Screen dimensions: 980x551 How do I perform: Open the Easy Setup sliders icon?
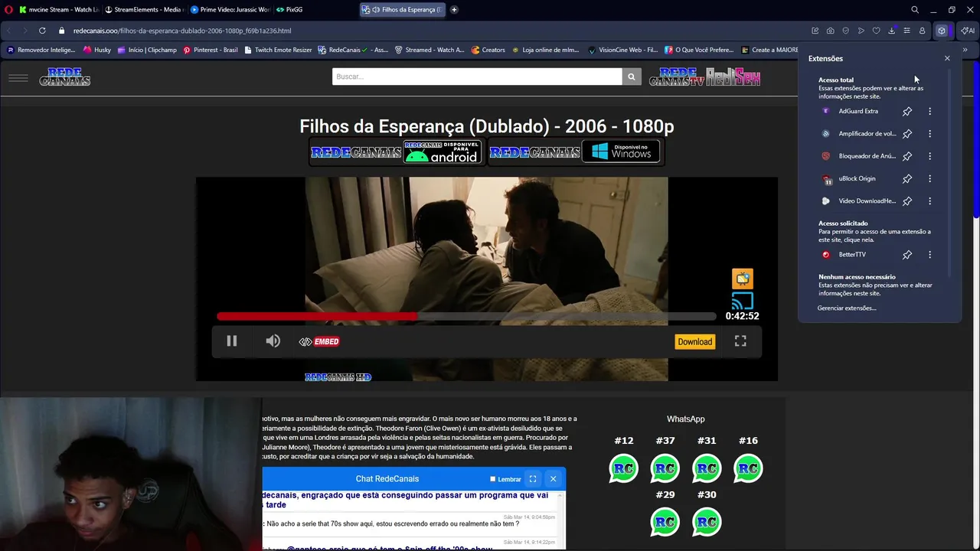point(907,31)
